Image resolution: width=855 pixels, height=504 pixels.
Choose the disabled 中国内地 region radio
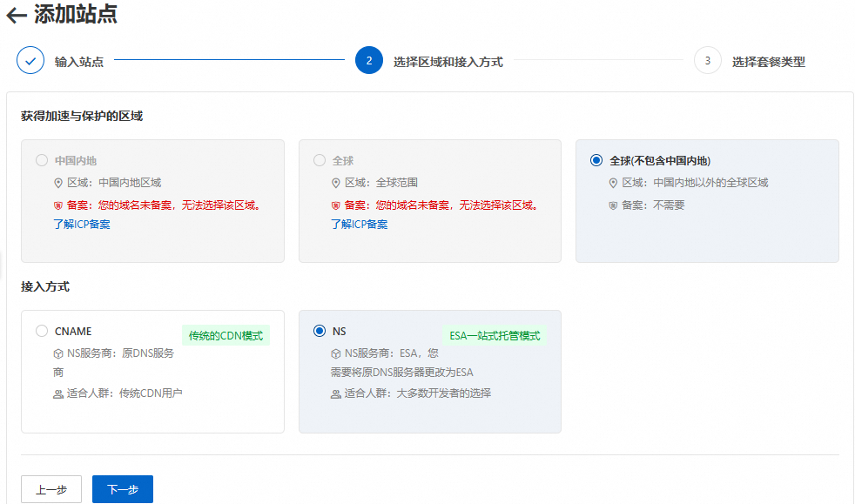click(x=42, y=160)
